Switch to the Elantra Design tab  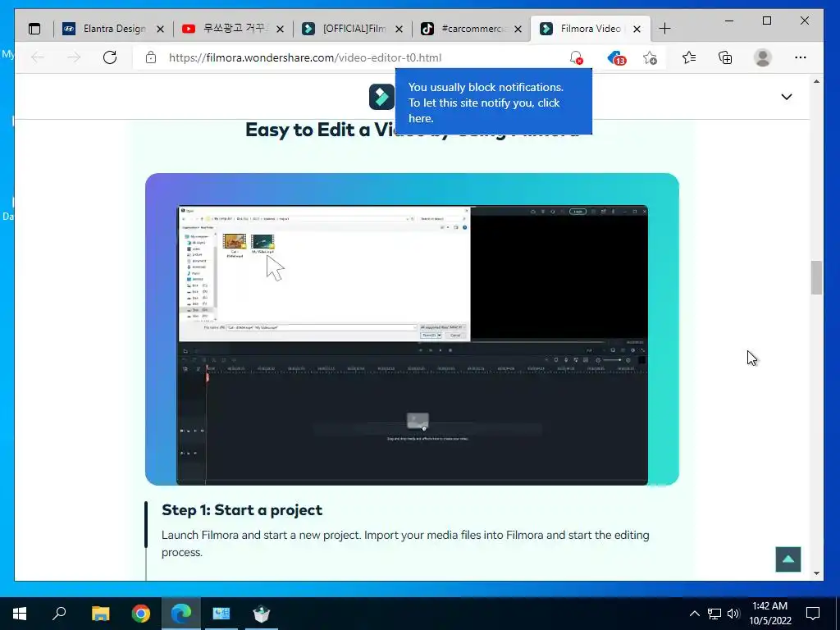(x=114, y=29)
